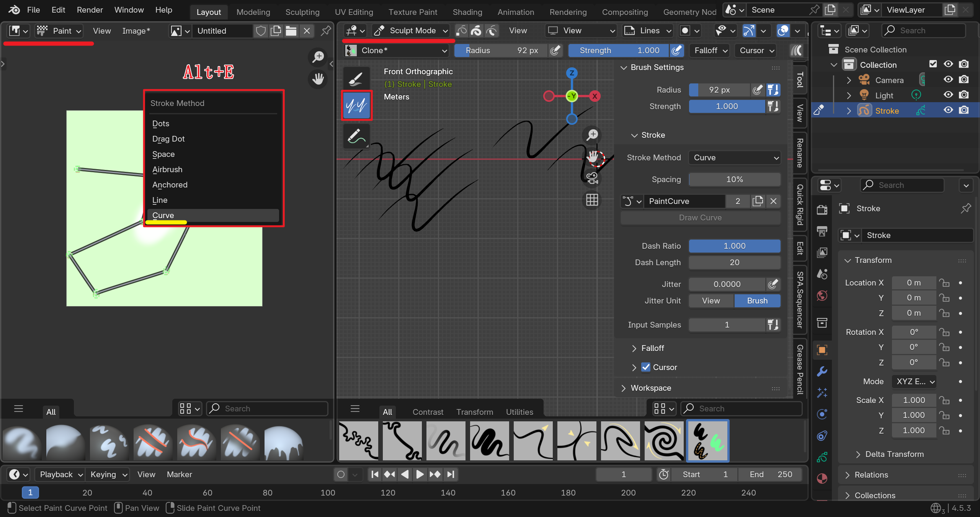Switch orthographic perspective grid icon

592,200
